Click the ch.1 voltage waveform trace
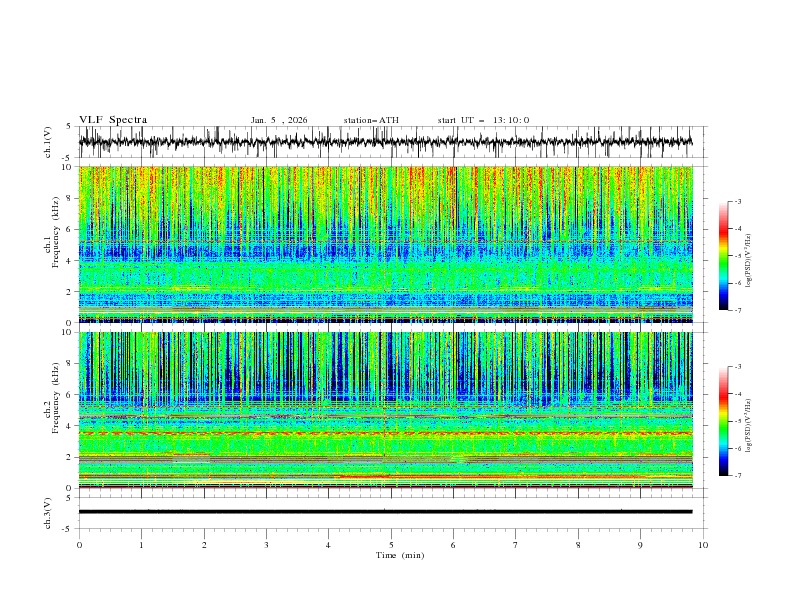Image resolution: width=792 pixels, height=612 pixels. coord(385,142)
